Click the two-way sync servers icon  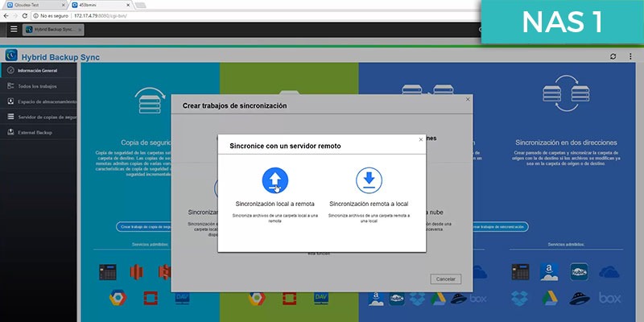pos(566,93)
